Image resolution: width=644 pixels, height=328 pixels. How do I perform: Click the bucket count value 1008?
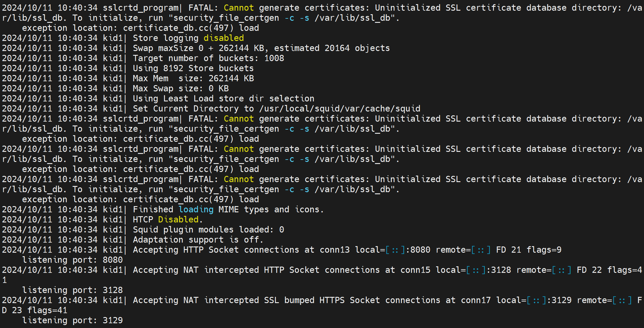(x=274, y=58)
